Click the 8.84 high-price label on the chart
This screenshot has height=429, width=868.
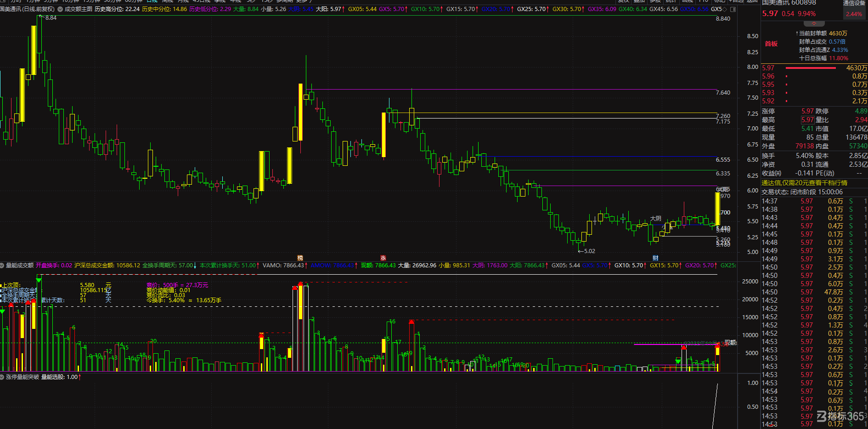pyautogui.click(x=51, y=18)
